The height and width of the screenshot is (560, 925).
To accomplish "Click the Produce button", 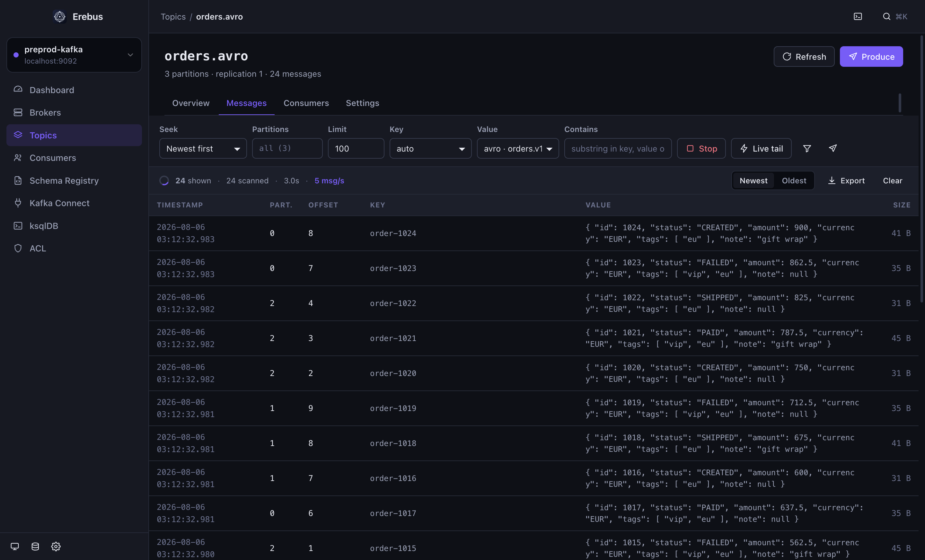I will (871, 57).
